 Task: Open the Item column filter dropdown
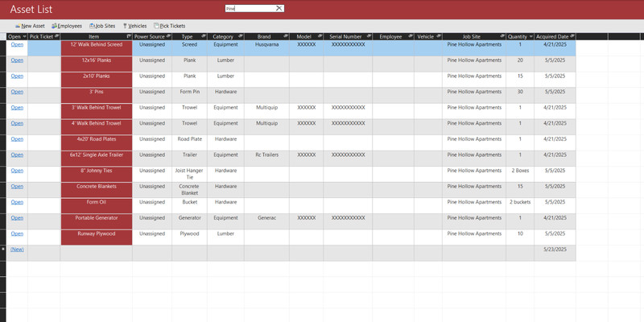point(129,36)
